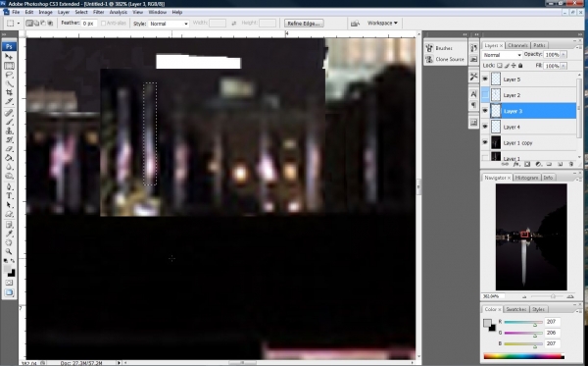The width and height of the screenshot is (588, 366).
Task: Toggle lock position icon
Action: click(x=514, y=66)
